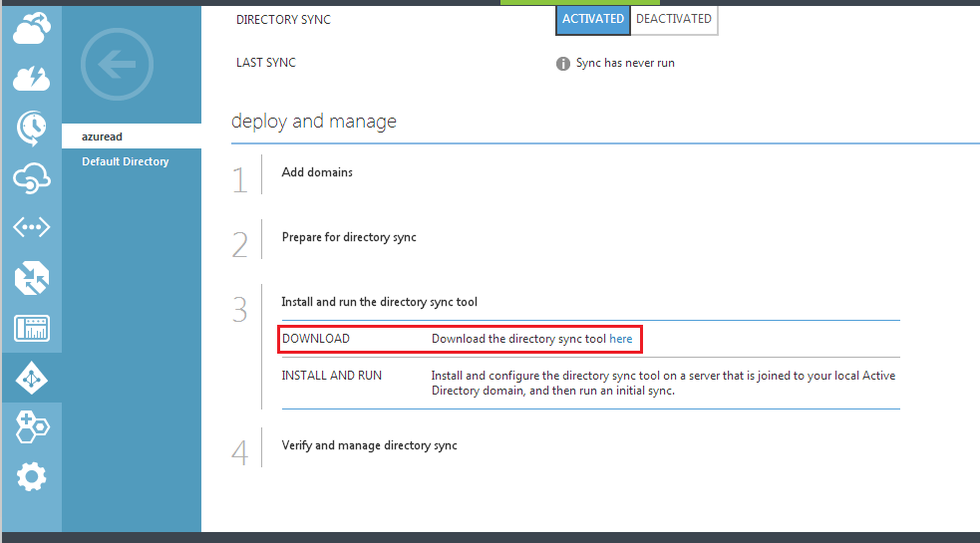
Task: Open the Add-ons hexagon plus icon
Action: (32, 427)
